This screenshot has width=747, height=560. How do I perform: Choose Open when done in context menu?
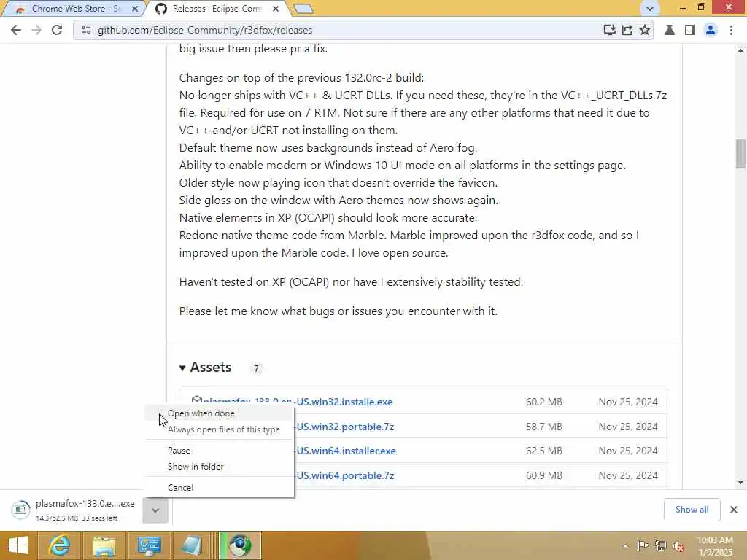[x=219, y=413]
